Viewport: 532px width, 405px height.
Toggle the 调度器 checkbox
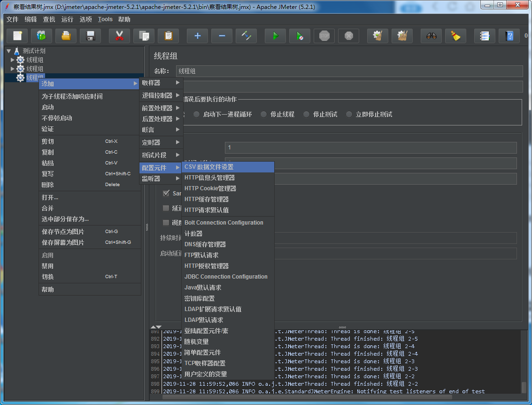coord(166,223)
